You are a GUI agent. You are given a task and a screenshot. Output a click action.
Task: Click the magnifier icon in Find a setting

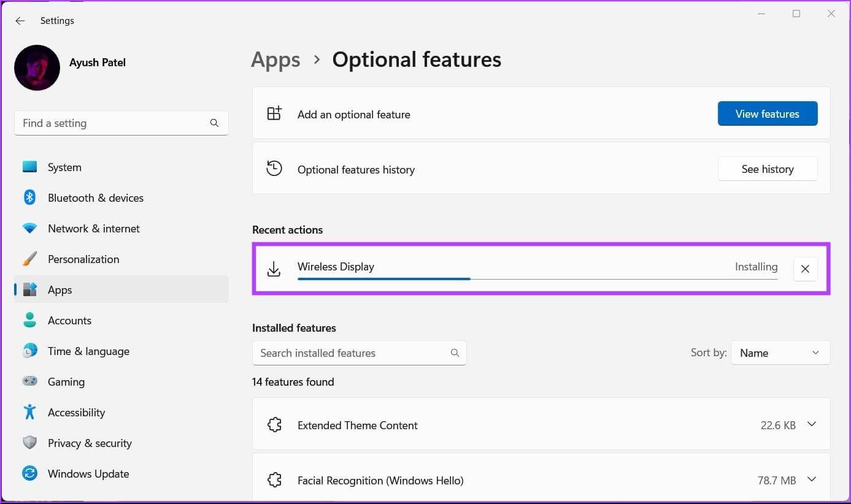[x=214, y=123]
